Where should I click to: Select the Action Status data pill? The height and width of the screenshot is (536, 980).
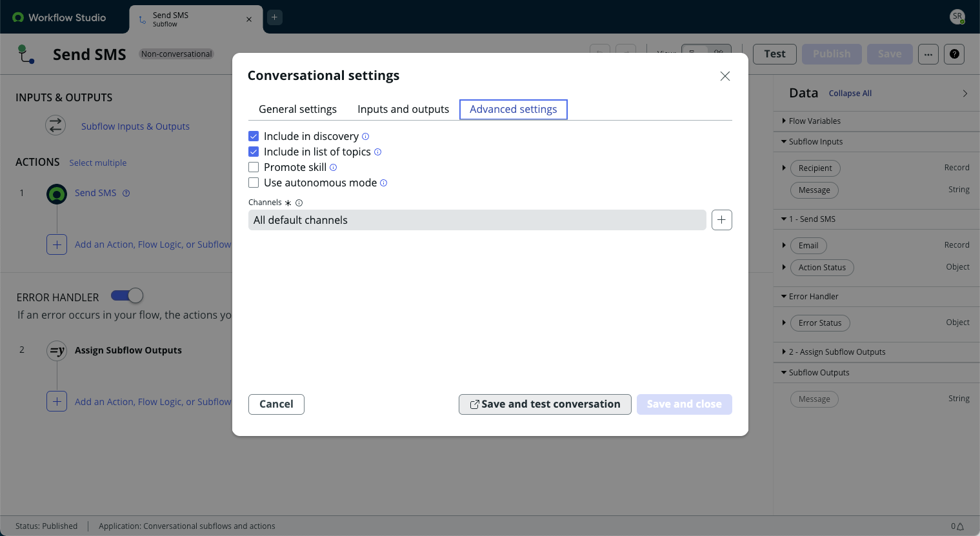(822, 268)
